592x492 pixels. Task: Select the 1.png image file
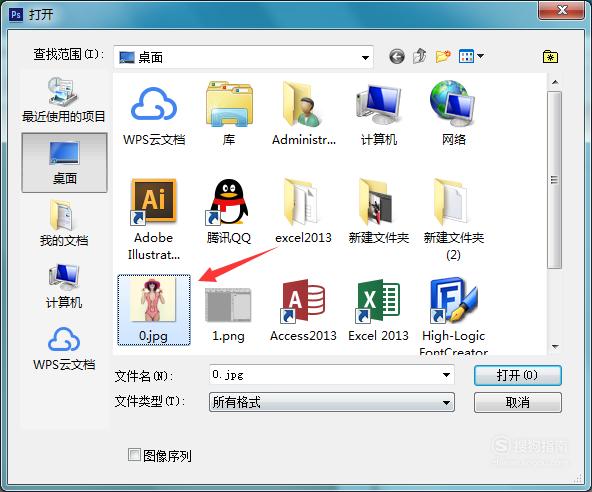228,314
